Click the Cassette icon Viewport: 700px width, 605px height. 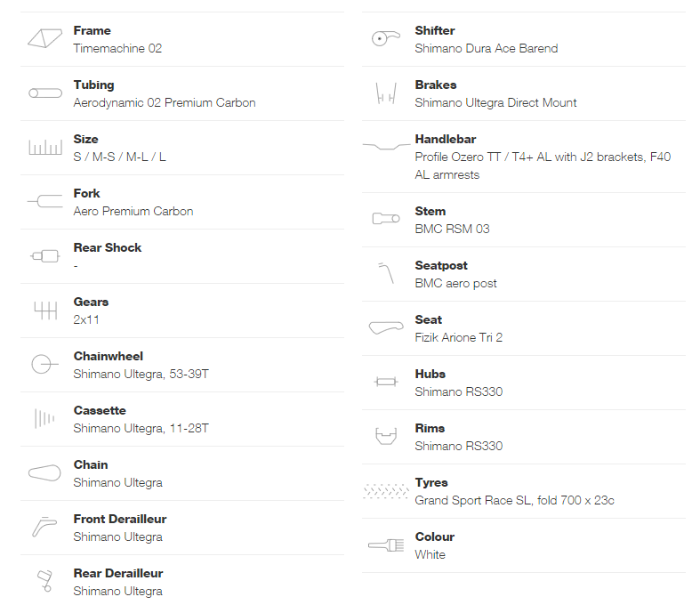click(44, 419)
